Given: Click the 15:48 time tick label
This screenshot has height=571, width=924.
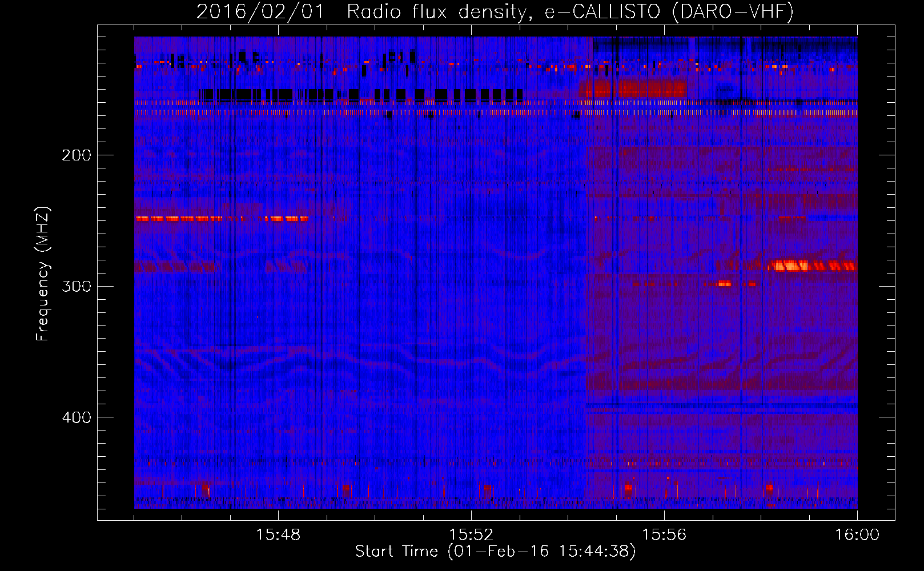Looking at the screenshot, I should click(x=278, y=535).
